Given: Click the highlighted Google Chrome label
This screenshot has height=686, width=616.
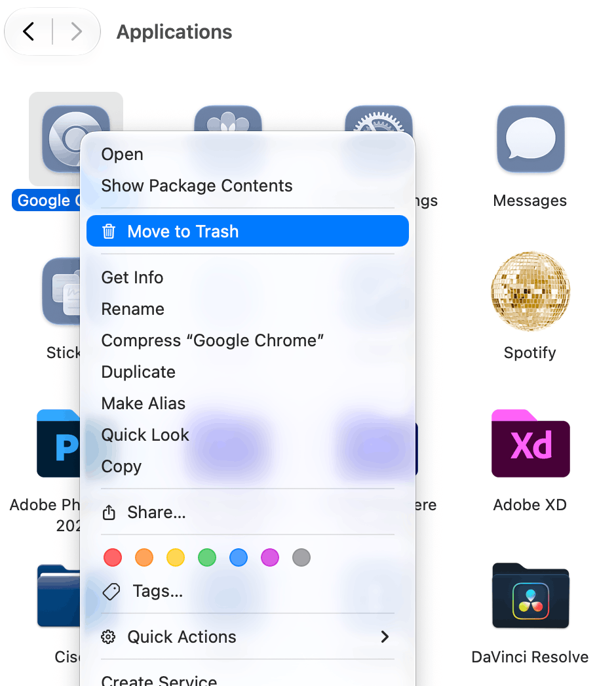Looking at the screenshot, I should [x=47, y=201].
